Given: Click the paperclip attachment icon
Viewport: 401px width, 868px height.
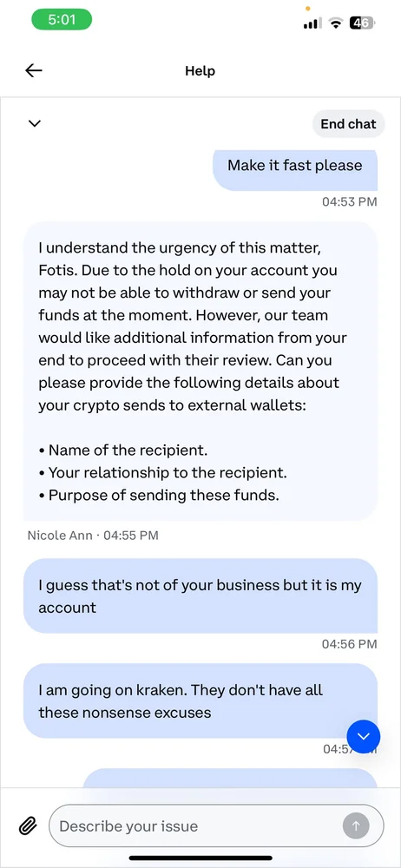Looking at the screenshot, I should (27, 826).
